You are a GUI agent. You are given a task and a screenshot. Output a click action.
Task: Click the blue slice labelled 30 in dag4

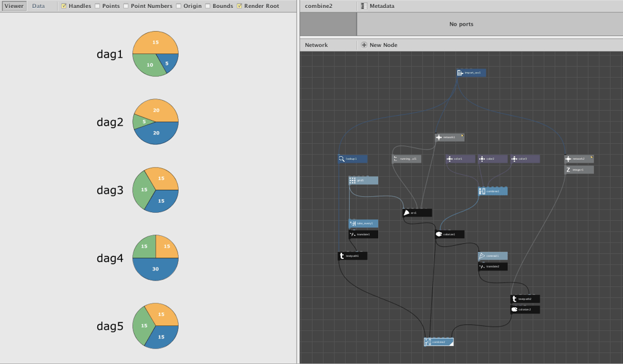point(155,270)
